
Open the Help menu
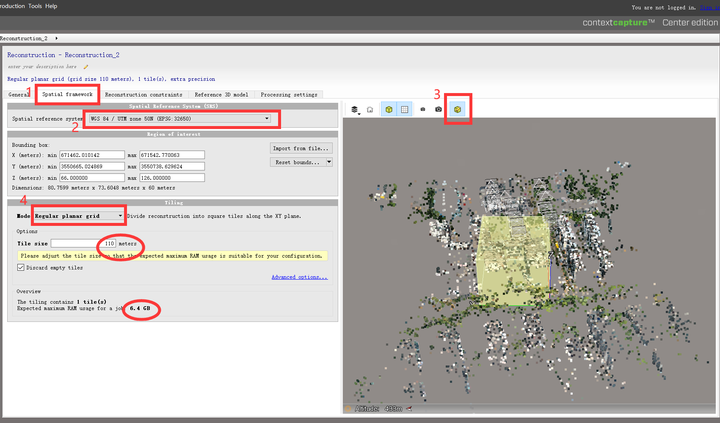click(x=51, y=5)
